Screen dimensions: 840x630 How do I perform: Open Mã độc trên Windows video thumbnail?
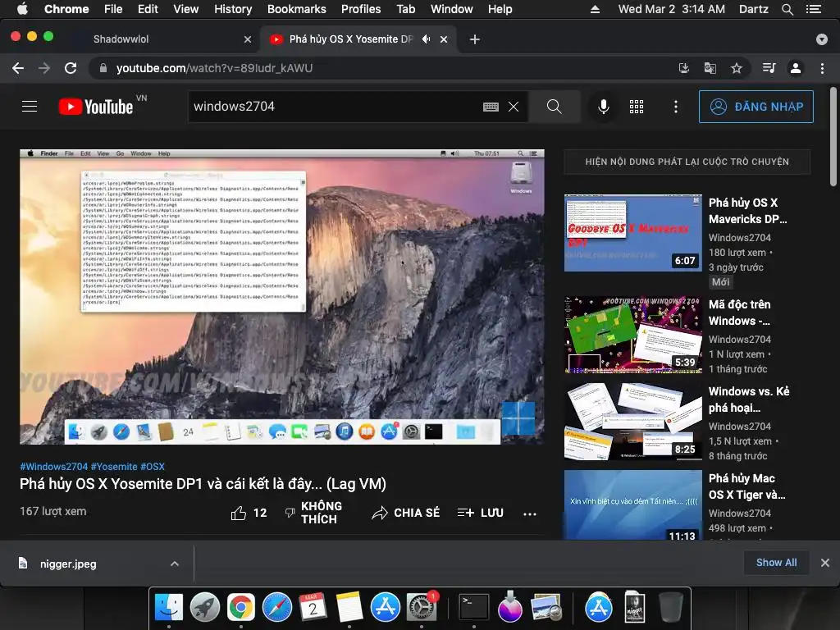point(632,335)
